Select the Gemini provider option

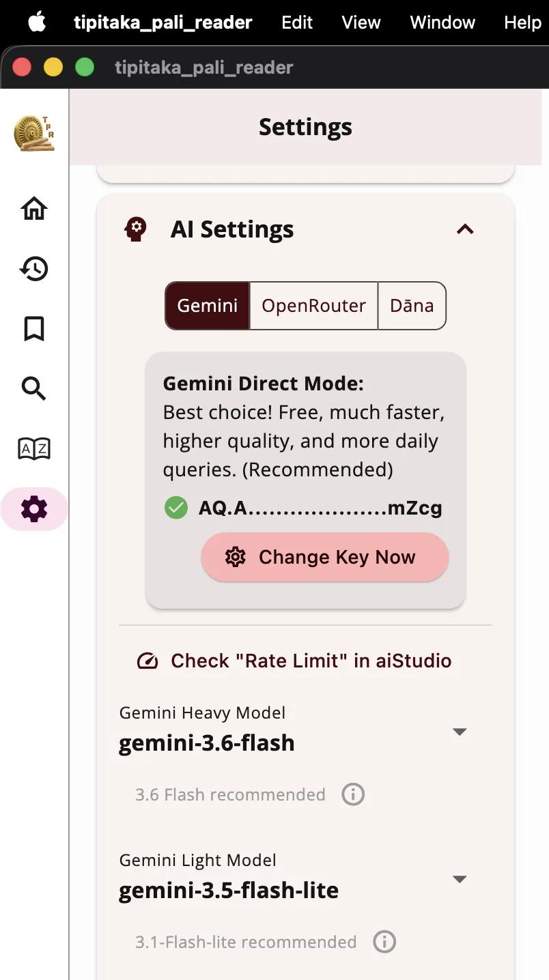click(x=208, y=306)
